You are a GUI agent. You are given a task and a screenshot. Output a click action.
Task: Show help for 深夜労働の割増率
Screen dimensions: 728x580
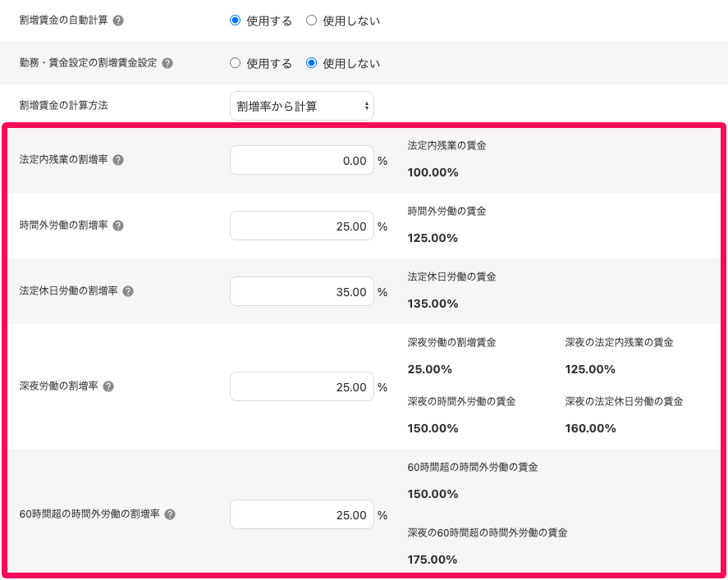coord(108,386)
